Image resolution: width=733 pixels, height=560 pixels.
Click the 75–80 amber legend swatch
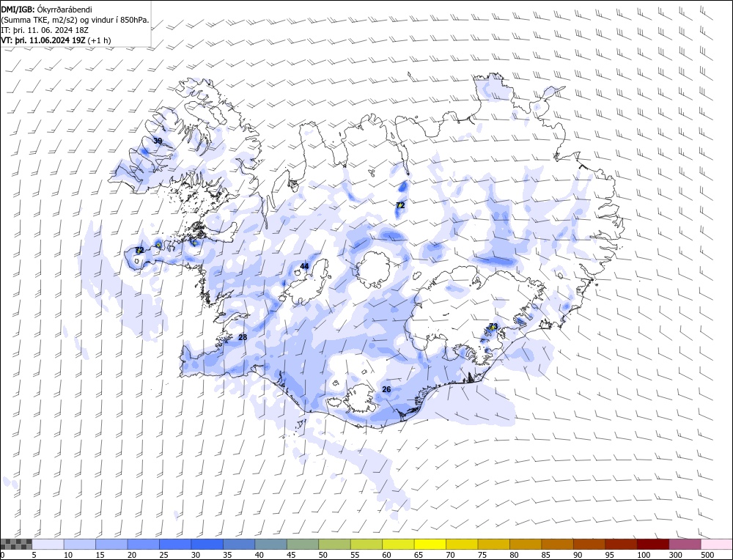coord(493,544)
